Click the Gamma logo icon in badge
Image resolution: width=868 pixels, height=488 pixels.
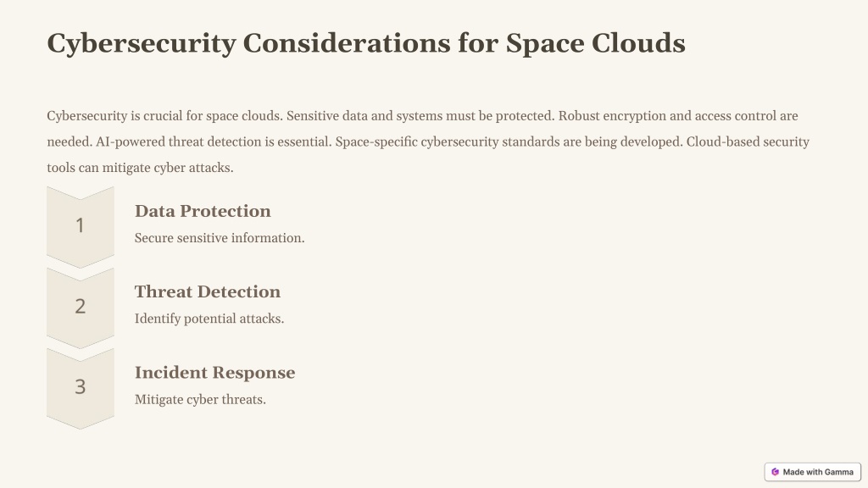[775, 472]
